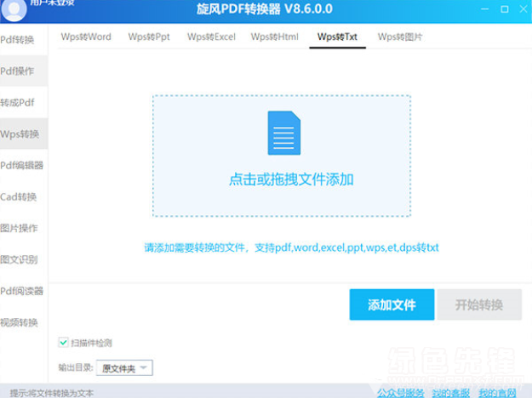The width and height of the screenshot is (532, 398).
Task: Switch to the Wps转Word tab
Action: (x=86, y=37)
